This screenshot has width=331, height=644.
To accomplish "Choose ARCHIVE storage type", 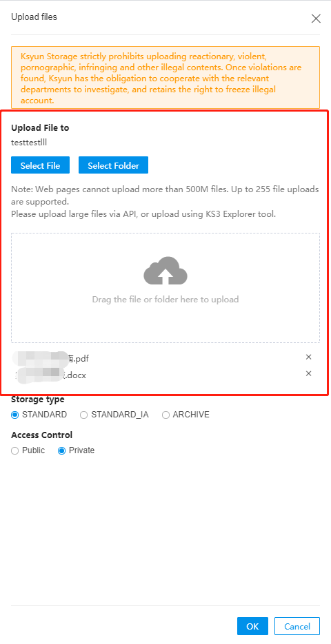I will (186, 415).
